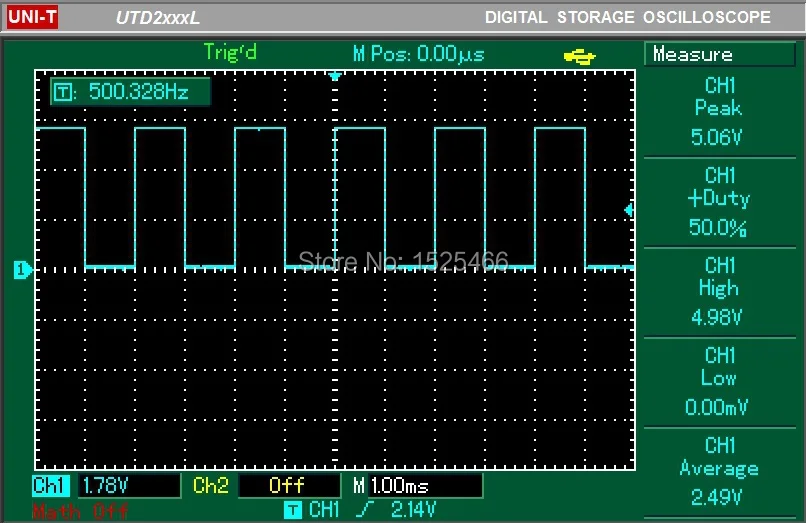The image size is (806, 523).
Task: Click the Ch2 channel label
Action: [210, 485]
